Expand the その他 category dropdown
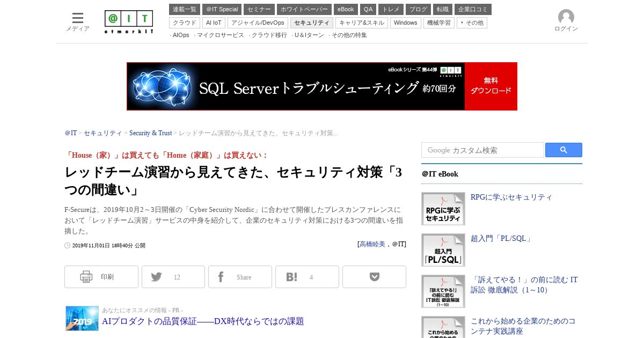The height and width of the screenshot is (338, 644). pos(472,23)
